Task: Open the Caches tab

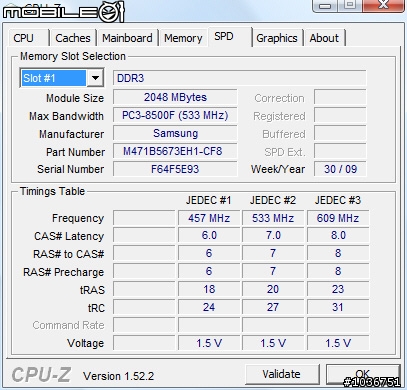Action: 73,38
